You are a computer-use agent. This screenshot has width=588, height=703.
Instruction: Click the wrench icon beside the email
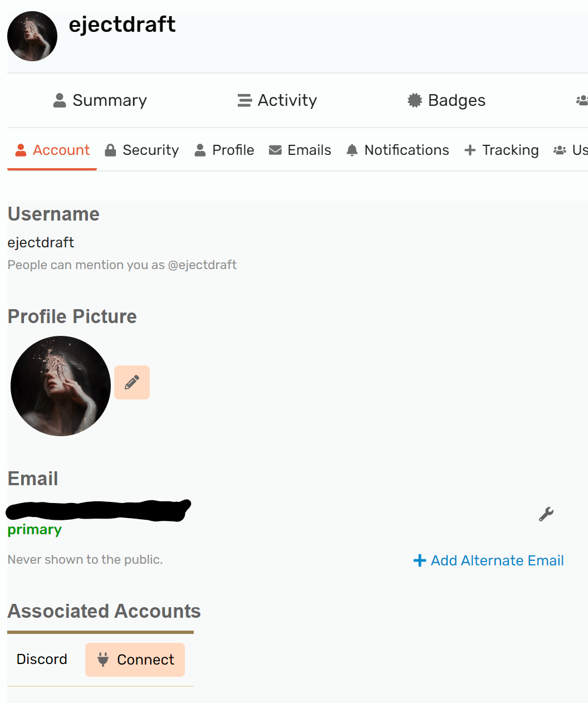pyautogui.click(x=546, y=514)
